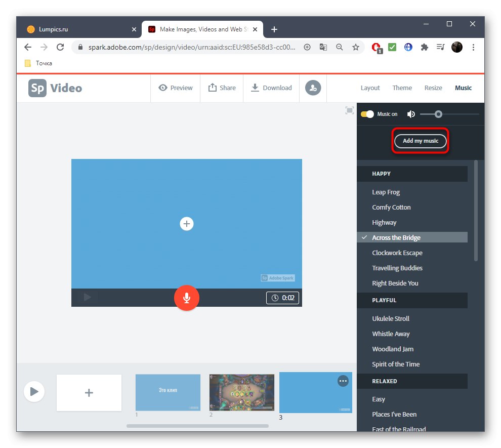Start voice recording with the microphone icon

(x=187, y=298)
